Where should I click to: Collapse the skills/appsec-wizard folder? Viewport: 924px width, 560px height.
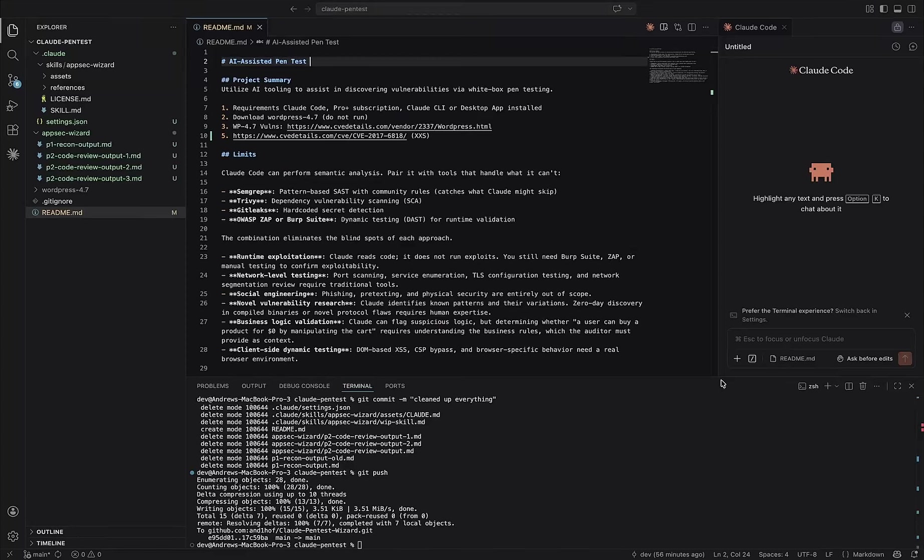click(x=41, y=65)
